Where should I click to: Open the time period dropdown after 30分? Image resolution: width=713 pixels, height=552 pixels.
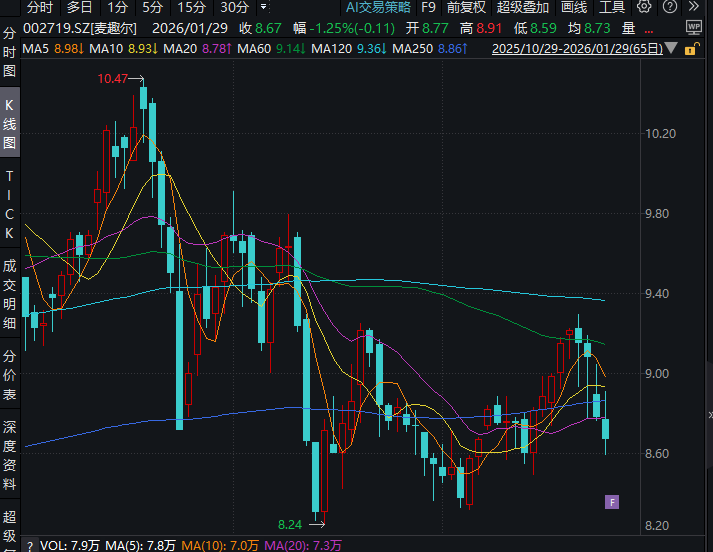[x=263, y=7]
